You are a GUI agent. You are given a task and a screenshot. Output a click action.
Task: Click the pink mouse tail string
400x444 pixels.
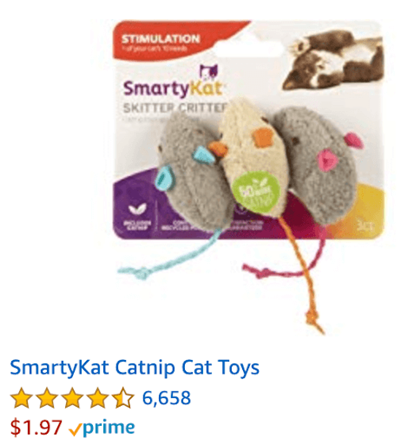pos(287,263)
